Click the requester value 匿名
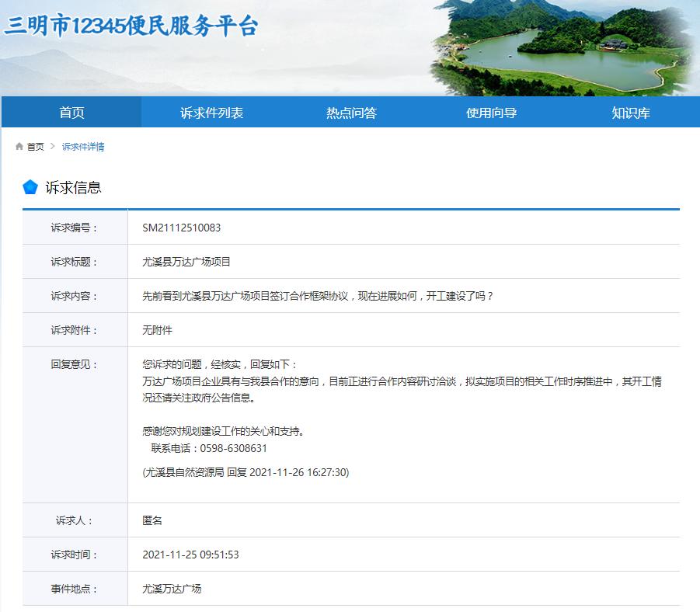Image resolution: width=700 pixels, height=612 pixels. (152, 520)
